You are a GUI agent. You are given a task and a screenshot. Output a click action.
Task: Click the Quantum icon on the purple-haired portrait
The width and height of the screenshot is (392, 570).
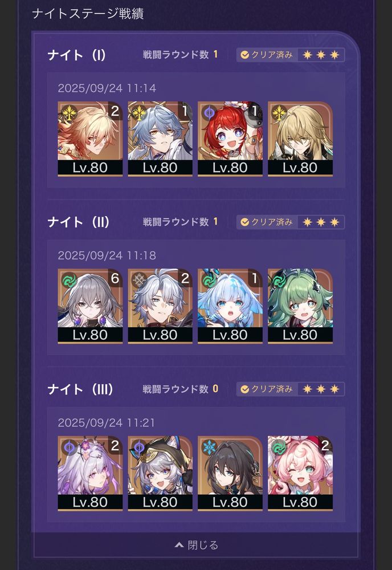click(x=69, y=447)
